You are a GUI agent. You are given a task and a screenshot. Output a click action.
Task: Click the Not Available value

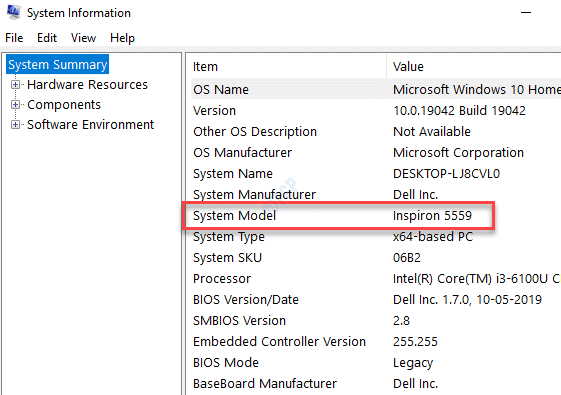[432, 132]
